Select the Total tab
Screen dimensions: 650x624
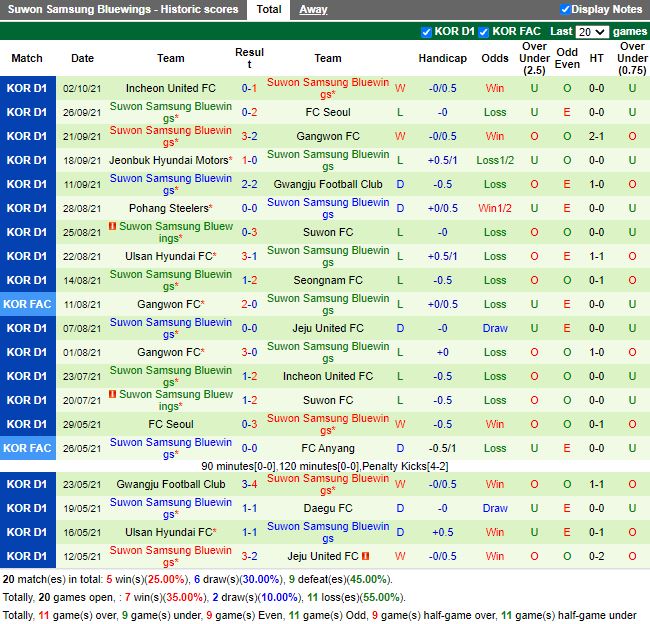coord(268,10)
